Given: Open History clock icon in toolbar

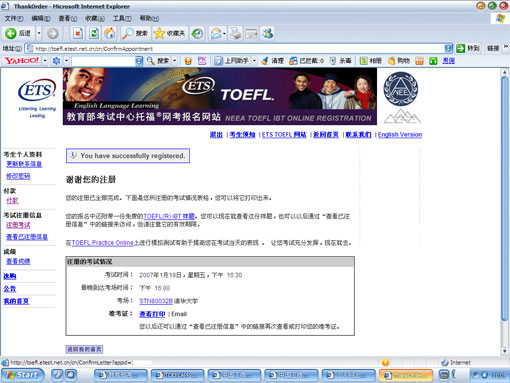Looking at the screenshot, I should click(x=197, y=33).
